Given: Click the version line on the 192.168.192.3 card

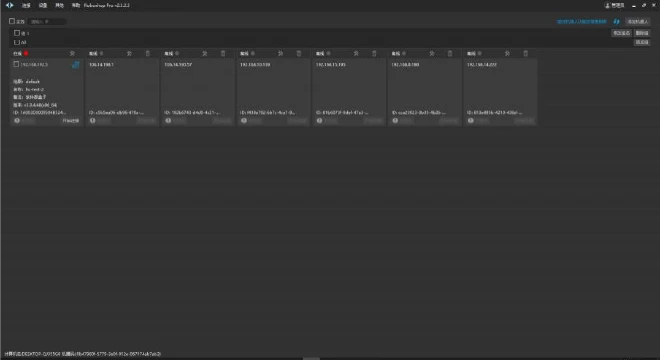Looking at the screenshot, I should point(35,105).
